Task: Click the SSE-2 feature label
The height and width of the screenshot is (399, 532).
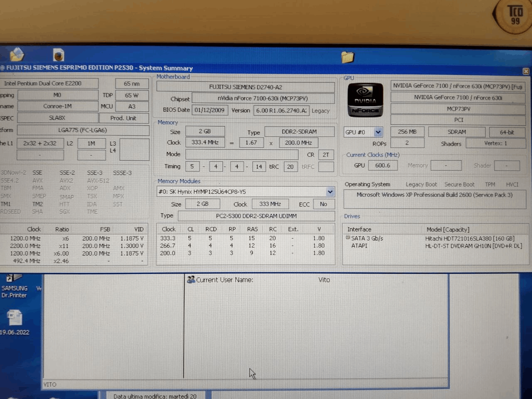Action: coord(67,172)
